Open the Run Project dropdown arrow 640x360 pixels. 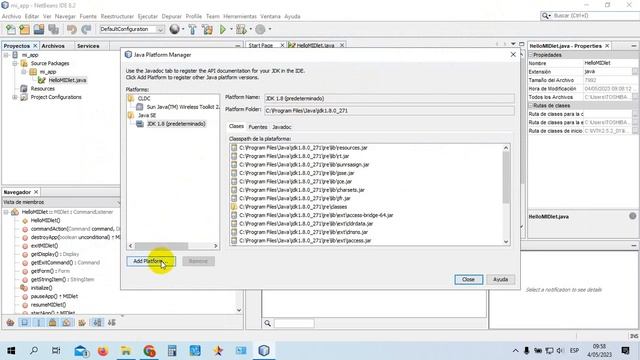[231, 29]
